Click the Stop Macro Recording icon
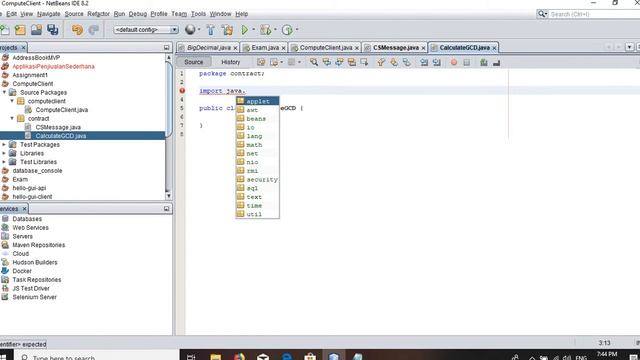The height and width of the screenshot is (360, 640). coord(467,62)
